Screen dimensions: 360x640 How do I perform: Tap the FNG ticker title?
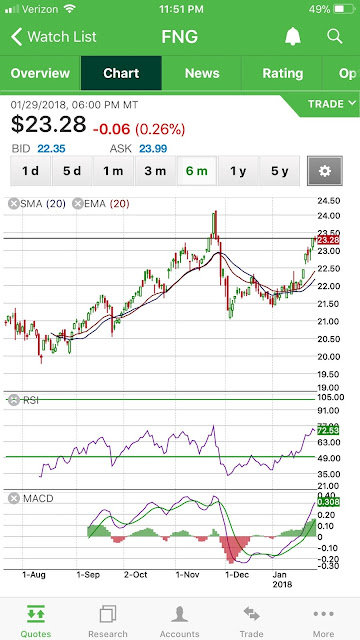pyautogui.click(x=180, y=37)
